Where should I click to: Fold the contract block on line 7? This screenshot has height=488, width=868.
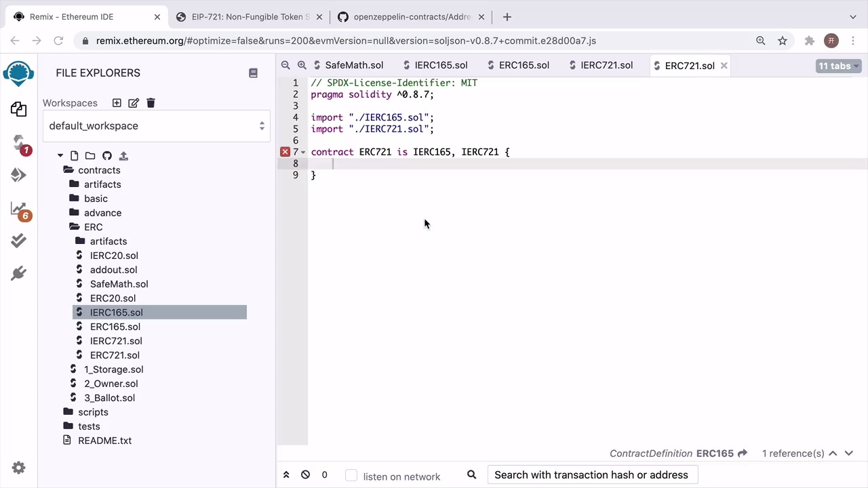(x=303, y=152)
